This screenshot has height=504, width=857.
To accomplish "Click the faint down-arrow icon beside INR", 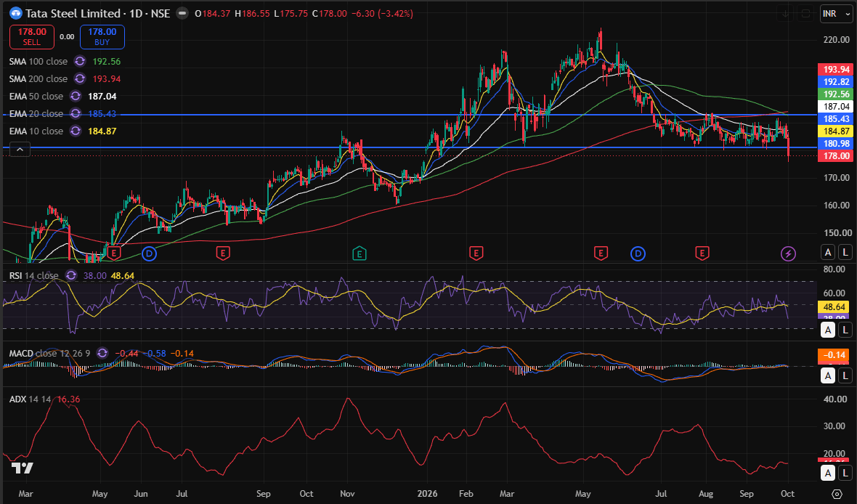I will [x=785, y=14].
